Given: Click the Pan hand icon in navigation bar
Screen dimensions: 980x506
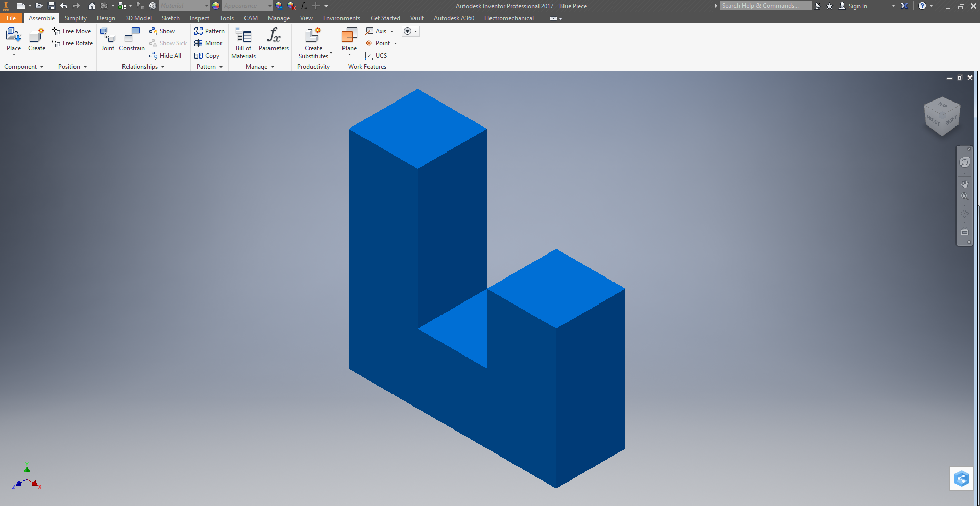Looking at the screenshot, I should click(964, 184).
